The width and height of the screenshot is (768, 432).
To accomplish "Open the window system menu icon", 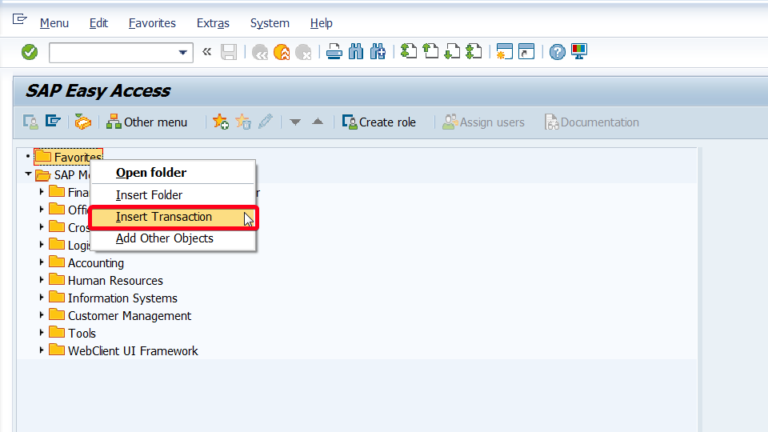I will pos(20,19).
